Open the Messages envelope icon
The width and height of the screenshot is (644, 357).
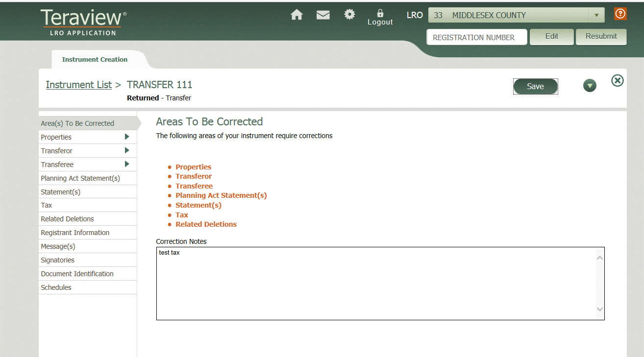pyautogui.click(x=323, y=15)
